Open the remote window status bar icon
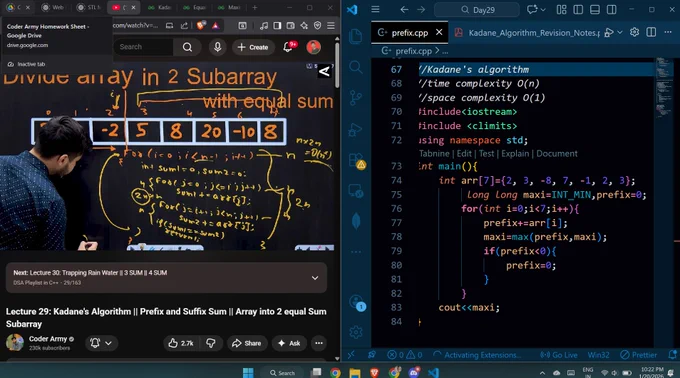Viewport: 680px width, 378px height. pyautogui.click(x=351, y=355)
